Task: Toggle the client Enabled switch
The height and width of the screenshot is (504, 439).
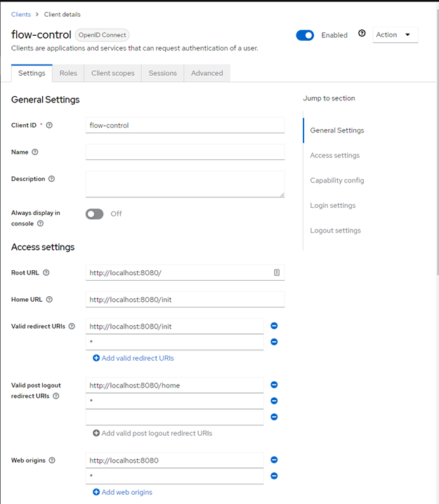Action: pyautogui.click(x=305, y=35)
